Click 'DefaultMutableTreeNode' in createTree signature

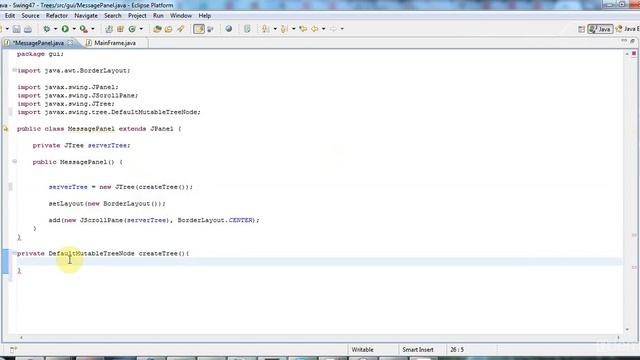point(91,253)
